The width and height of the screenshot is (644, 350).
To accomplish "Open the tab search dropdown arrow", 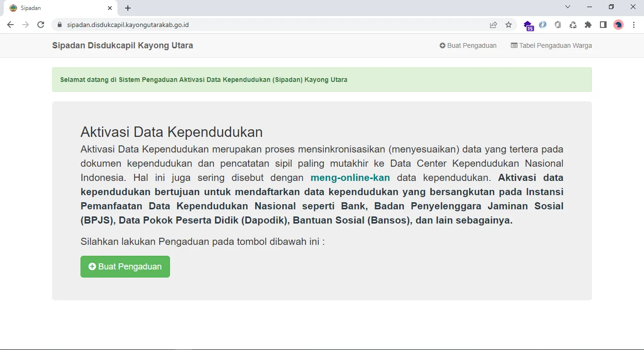I will click(568, 7).
